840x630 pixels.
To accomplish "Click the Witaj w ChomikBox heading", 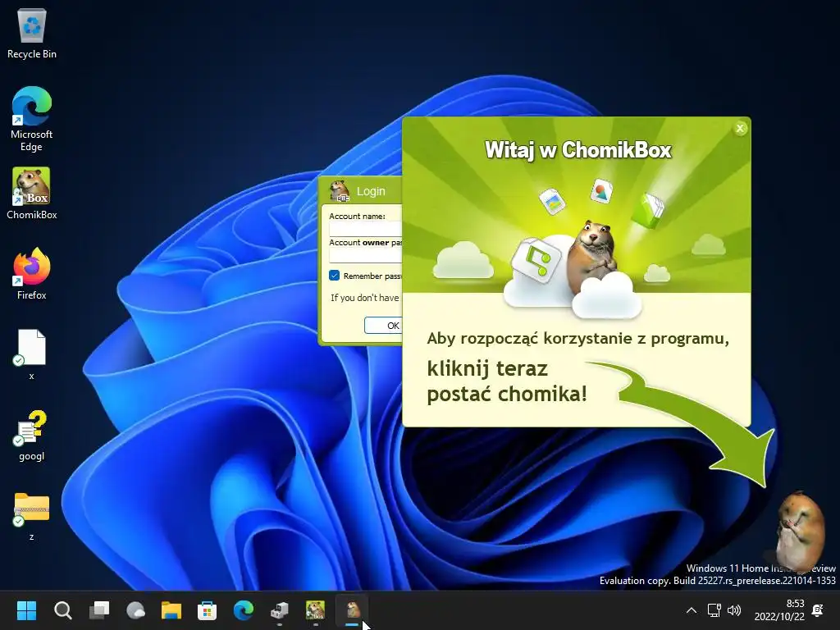I will pyautogui.click(x=577, y=150).
